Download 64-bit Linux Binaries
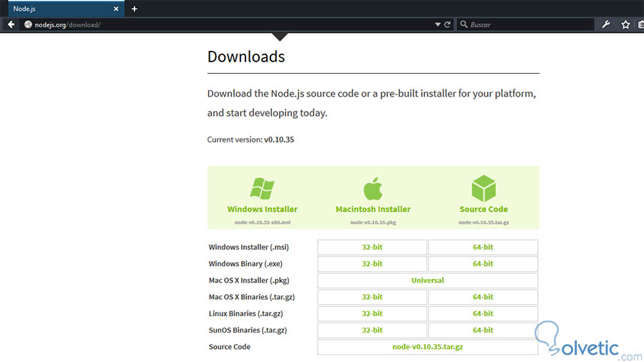 click(x=483, y=313)
